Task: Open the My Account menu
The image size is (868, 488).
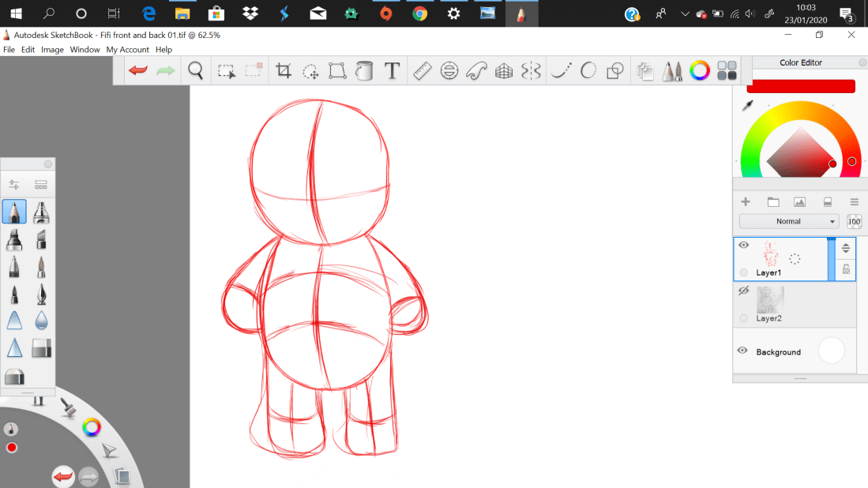Action: tap(127, 50)
